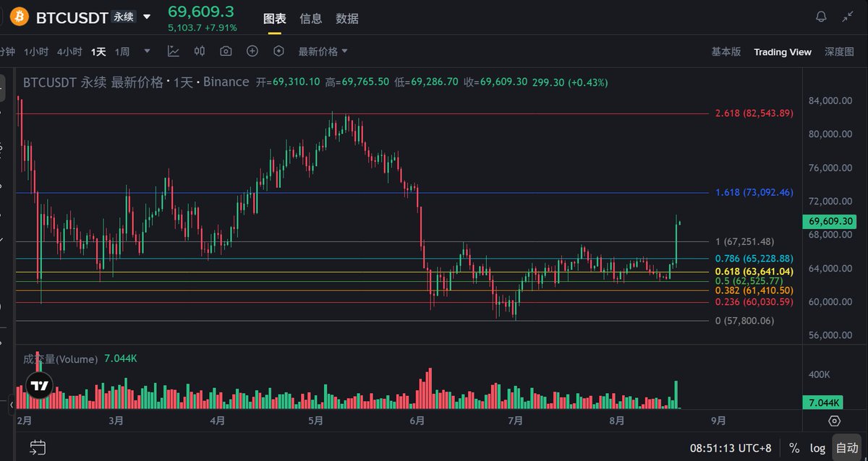Screen dimensions: 868x461
Task: Select the 1小时 timeframe
Action: coord(36,51)
